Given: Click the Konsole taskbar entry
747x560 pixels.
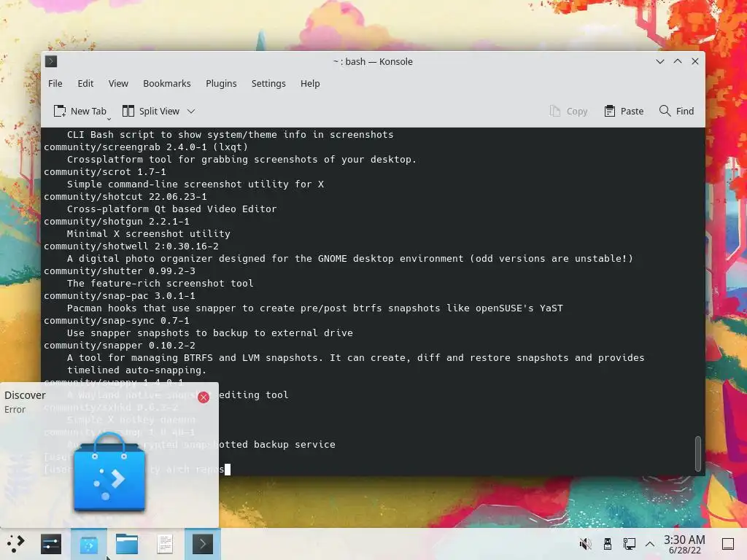Looking at the screenshot, I should (203, 544).
